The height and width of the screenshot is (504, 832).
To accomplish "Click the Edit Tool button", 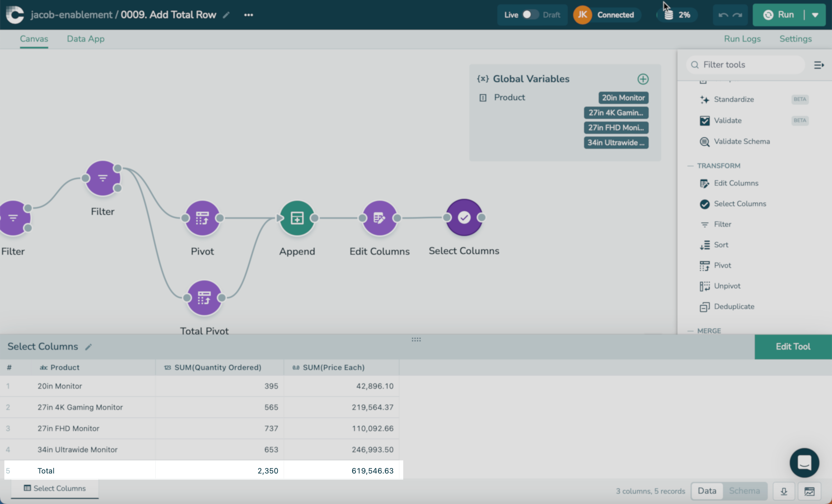I will [792, 347].
